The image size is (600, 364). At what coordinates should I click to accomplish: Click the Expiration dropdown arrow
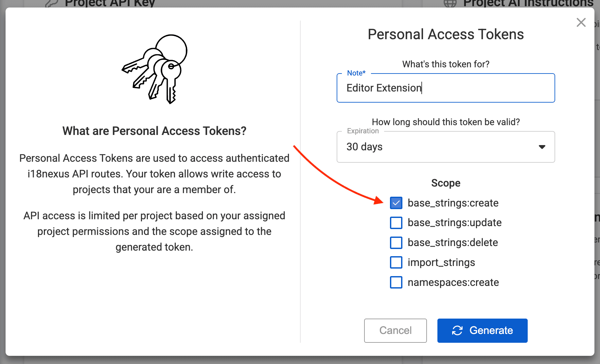(542, 147)
